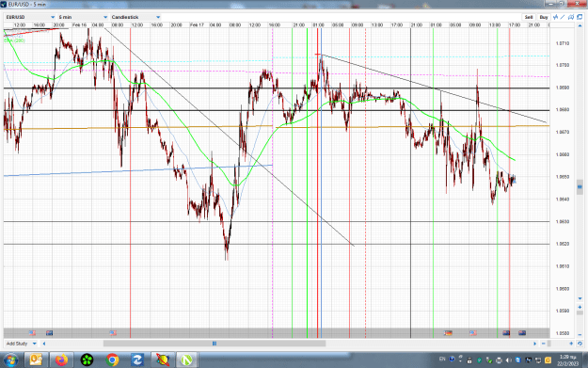This screenshot has height=368, width=588.
Task: Click the 1.0620 price axis label
Action: coord(562,244)
